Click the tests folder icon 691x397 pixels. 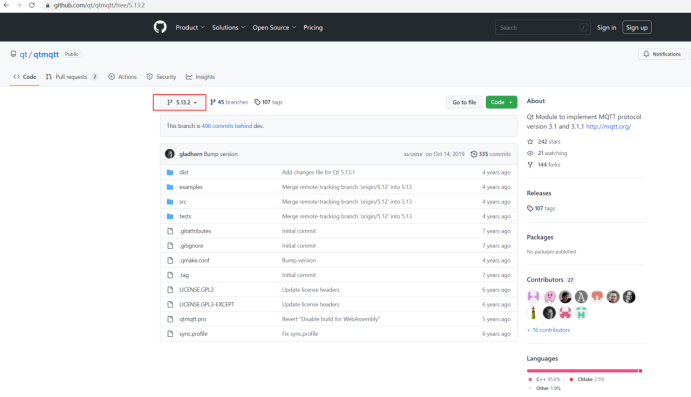point(170,216)
